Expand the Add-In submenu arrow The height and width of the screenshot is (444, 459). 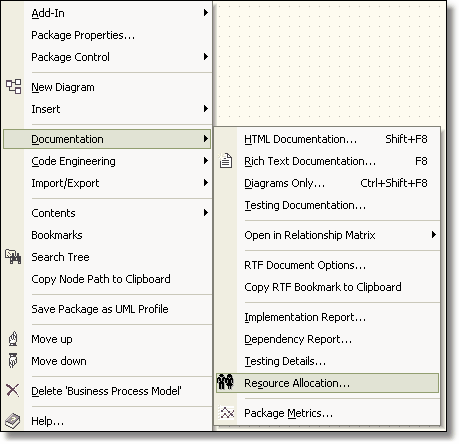(206, 13)
